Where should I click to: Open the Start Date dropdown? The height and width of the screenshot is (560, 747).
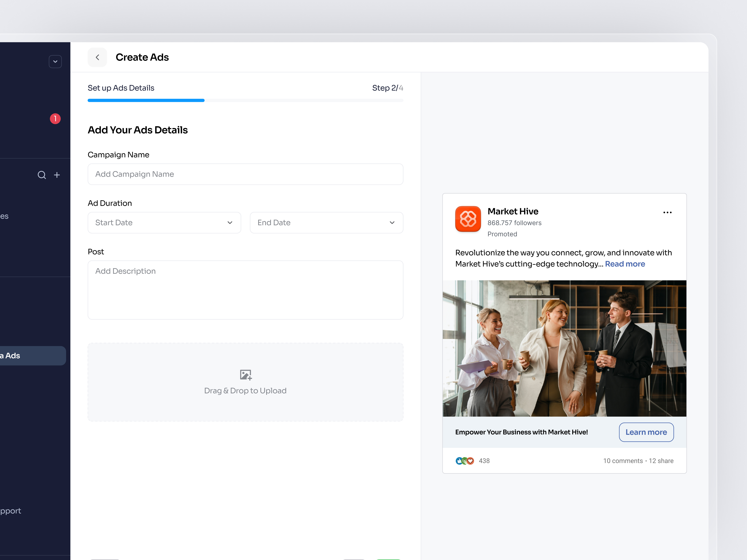pos(164,222)
